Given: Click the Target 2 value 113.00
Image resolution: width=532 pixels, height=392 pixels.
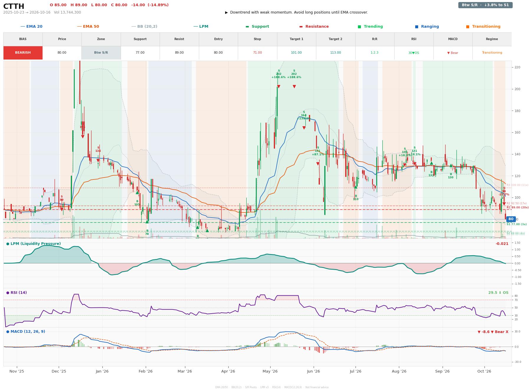Looking at the screenshot, I should [335, 53].
